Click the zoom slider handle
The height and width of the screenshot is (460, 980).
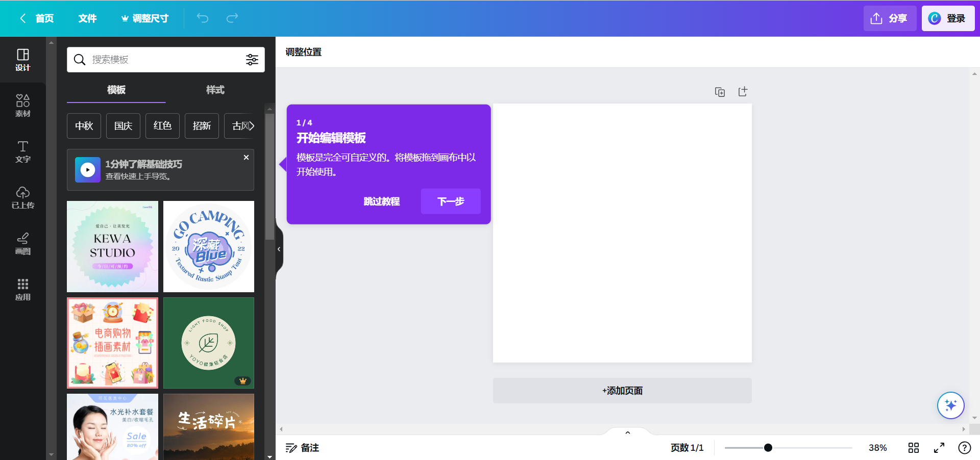pyautogui.click(x=768, y=448)
